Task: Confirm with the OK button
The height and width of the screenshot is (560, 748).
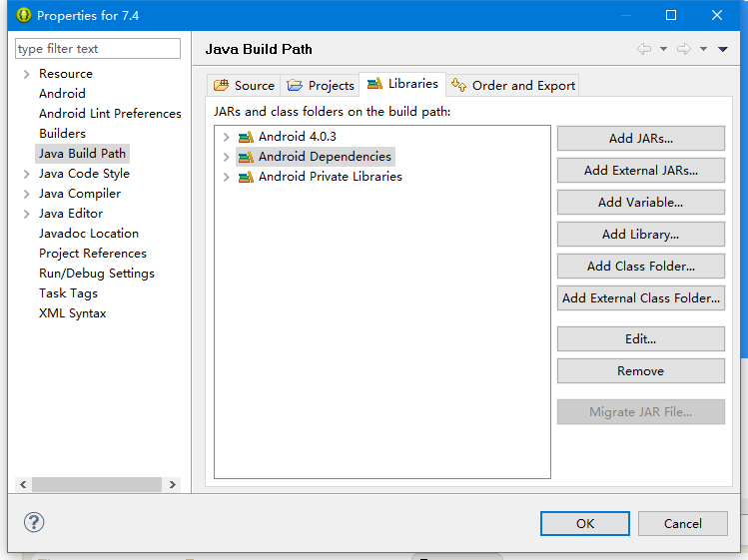Action: click(x=585, y=524)
